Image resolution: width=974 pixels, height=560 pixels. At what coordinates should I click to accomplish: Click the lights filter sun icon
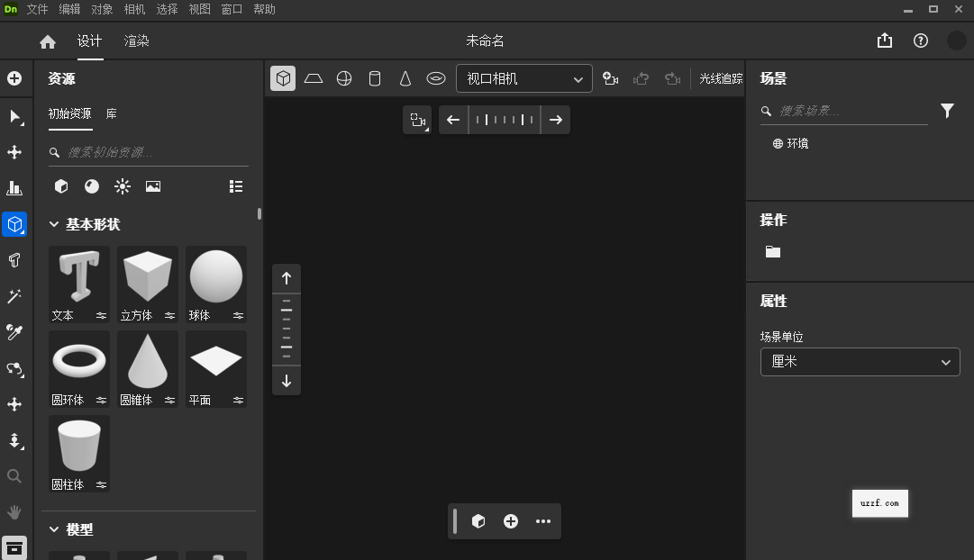tap(123, 186)
